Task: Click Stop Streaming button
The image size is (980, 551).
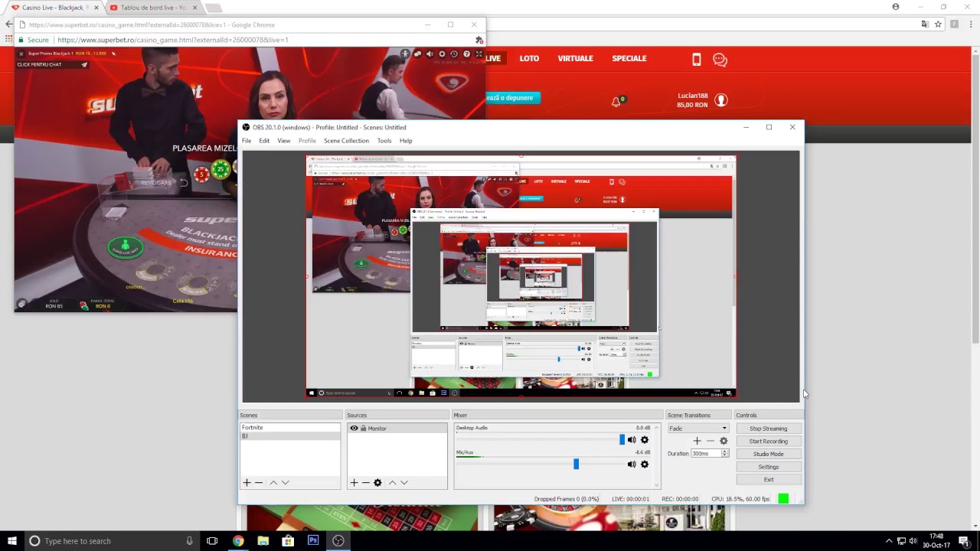Action: pyautogui.click(x=768, y=429)
